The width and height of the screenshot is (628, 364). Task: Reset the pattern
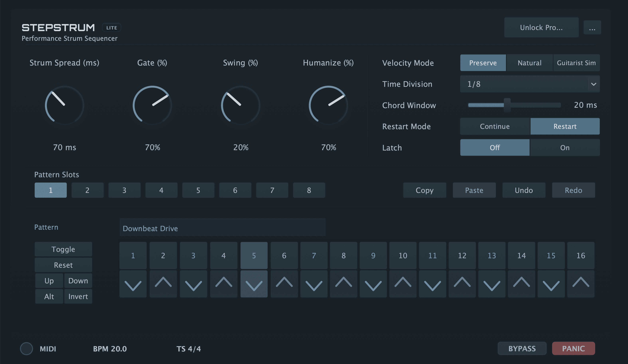pyautogui.click(x=63, y=265)
